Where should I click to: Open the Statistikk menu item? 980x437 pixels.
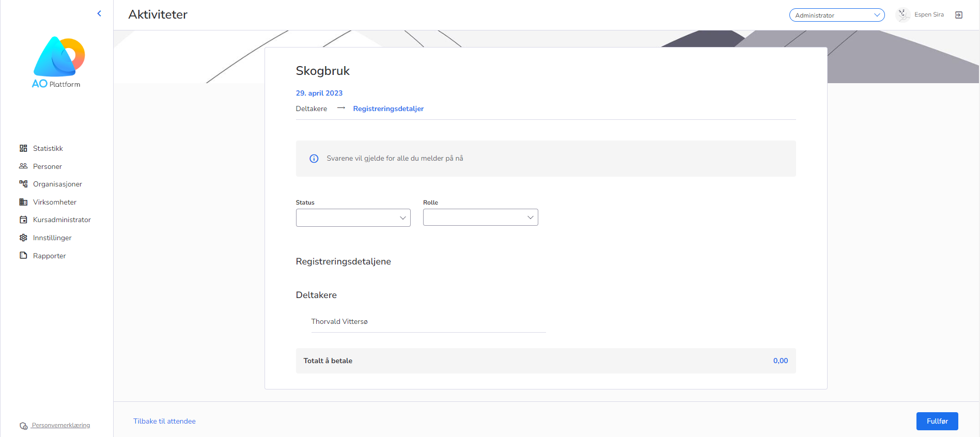pos(48,148)
